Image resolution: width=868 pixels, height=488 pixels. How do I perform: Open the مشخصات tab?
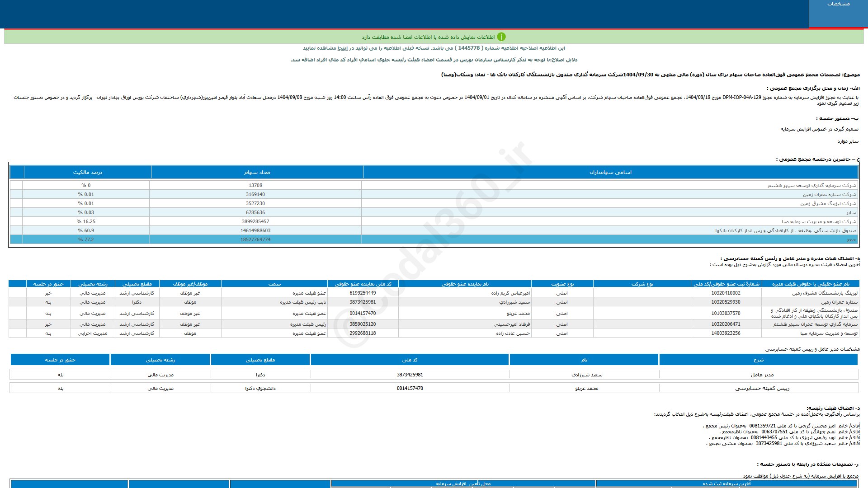coord(838,4)
